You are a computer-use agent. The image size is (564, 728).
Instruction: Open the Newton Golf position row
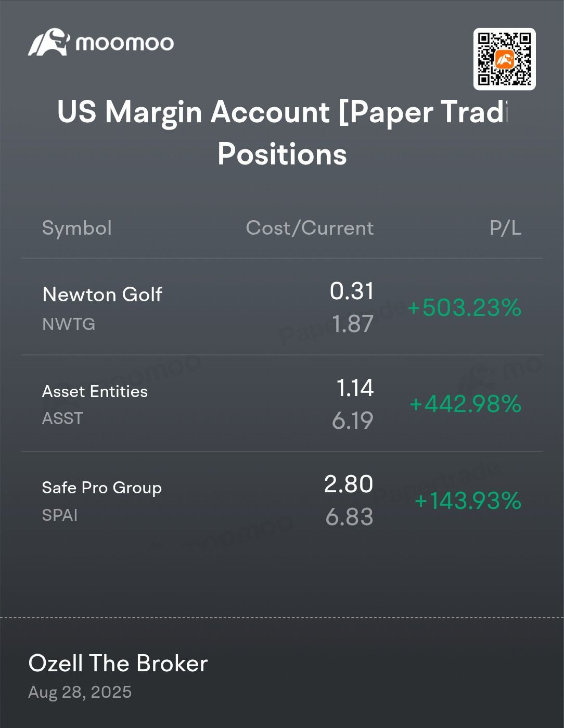[x=282, y=307]
